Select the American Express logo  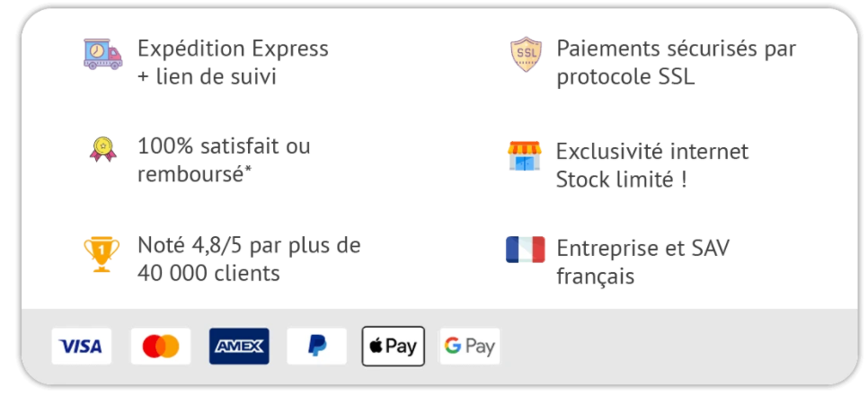pyautogui.click(x=238, y=347)
